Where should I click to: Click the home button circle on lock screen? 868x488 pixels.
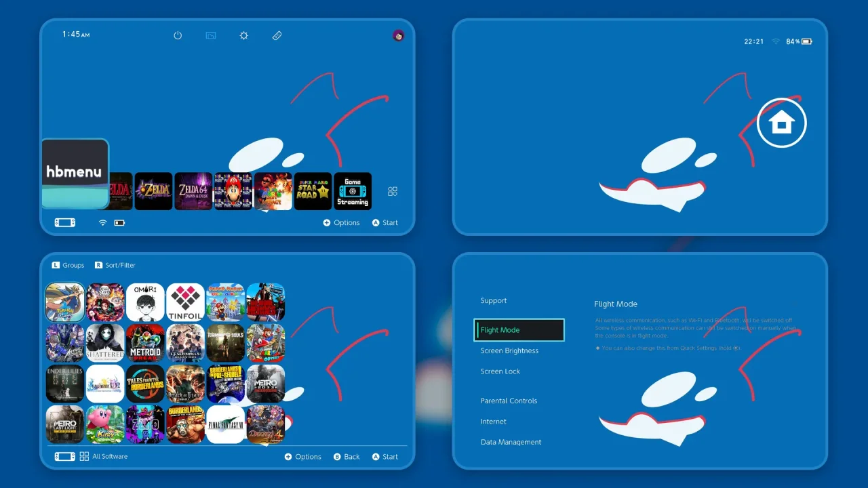click(781, 123)
